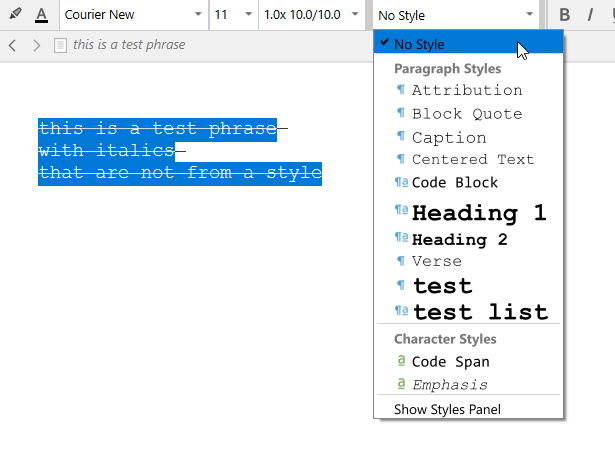
Task: Apply the Code Span character style
Action: click(x=450, y=362)
